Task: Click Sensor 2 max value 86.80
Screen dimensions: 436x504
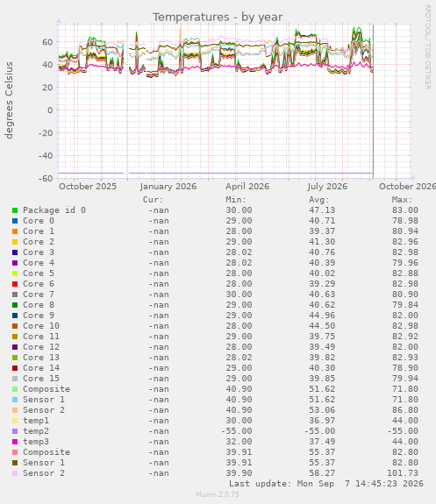Action: pos(405,410)
